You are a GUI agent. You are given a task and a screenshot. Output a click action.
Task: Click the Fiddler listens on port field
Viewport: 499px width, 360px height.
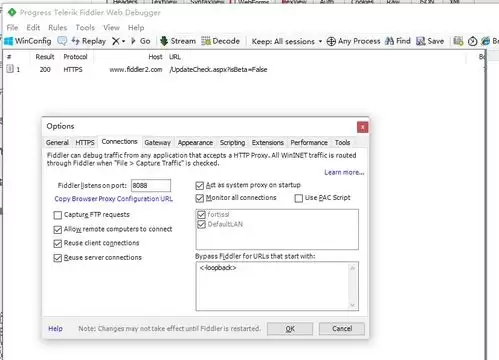coord(151,185)
